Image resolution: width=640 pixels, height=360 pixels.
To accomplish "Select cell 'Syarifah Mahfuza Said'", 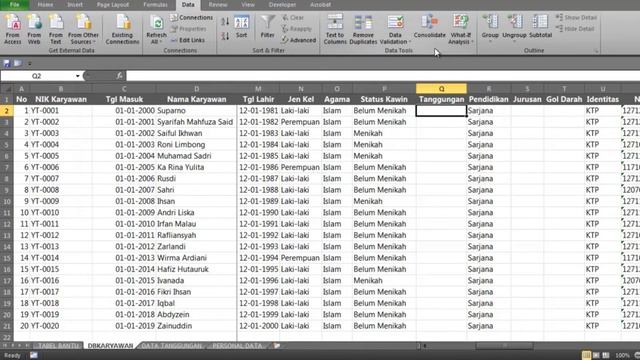I will click(x=196, y=122).
